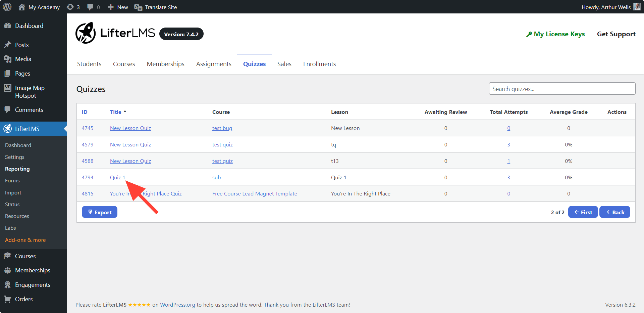Open sub course link
Viewport: 644px width, 313px height.
(x=217, y=177)
